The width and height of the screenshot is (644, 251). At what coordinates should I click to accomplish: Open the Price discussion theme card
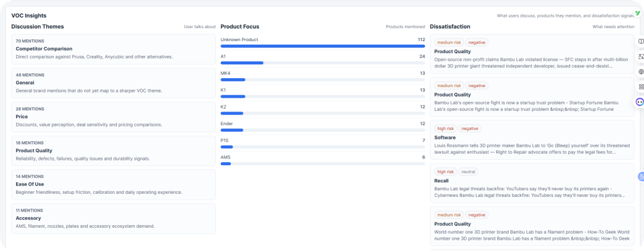tap(113, 117)
